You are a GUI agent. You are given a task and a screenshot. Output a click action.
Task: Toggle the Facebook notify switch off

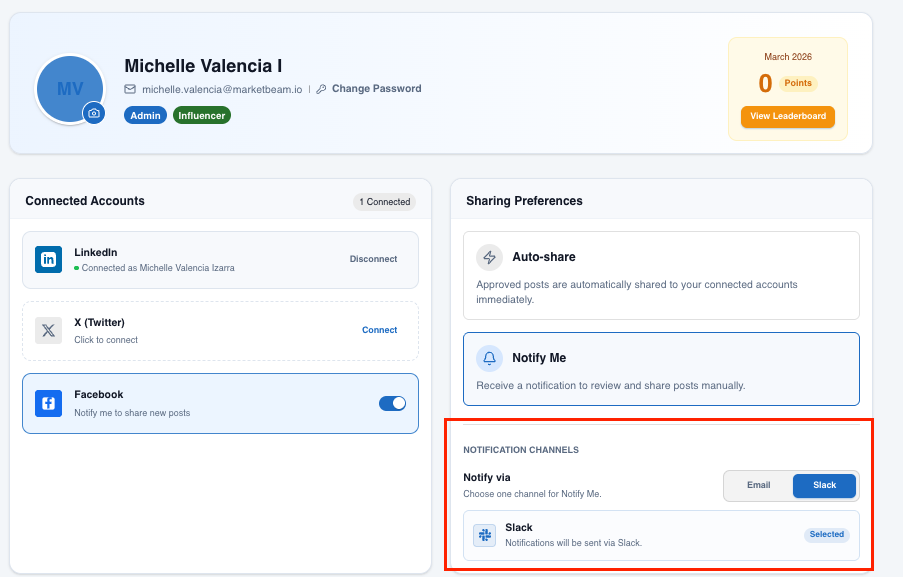pyautogui.click(x=392, y=403)
